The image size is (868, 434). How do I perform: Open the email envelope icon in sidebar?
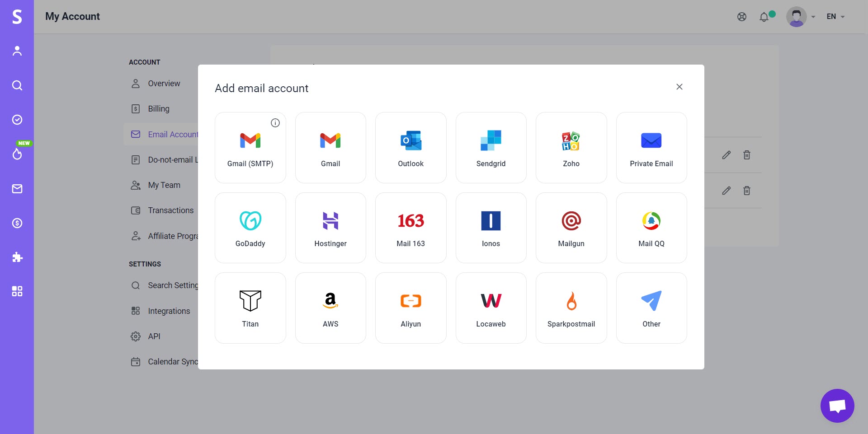17,189
